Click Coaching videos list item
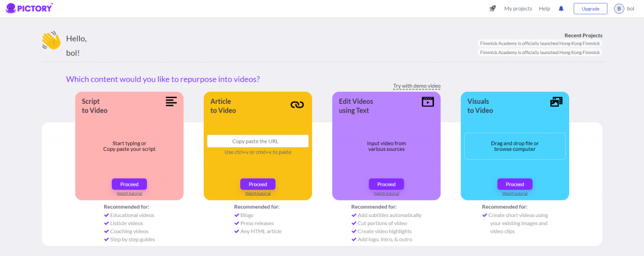 [126, 231]
